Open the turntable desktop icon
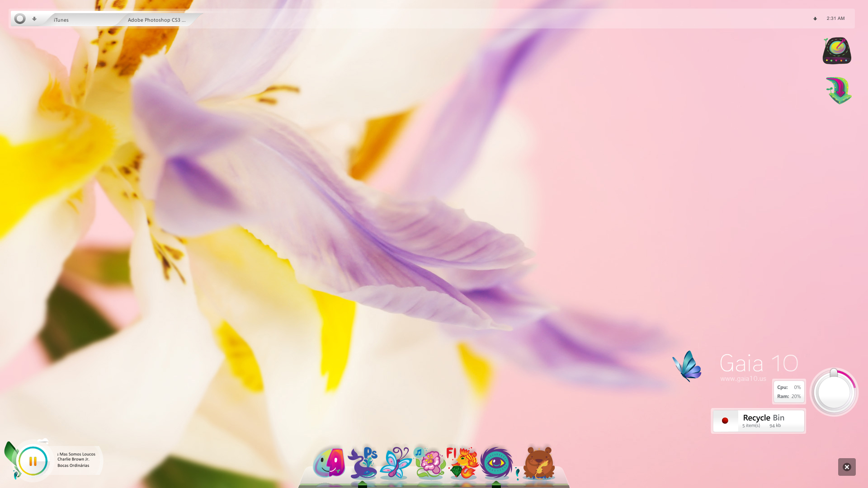 [x=837, y=51]
